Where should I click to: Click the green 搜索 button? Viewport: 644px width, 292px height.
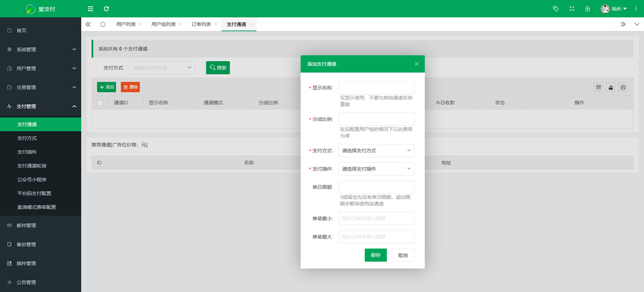tap(218, 68)
